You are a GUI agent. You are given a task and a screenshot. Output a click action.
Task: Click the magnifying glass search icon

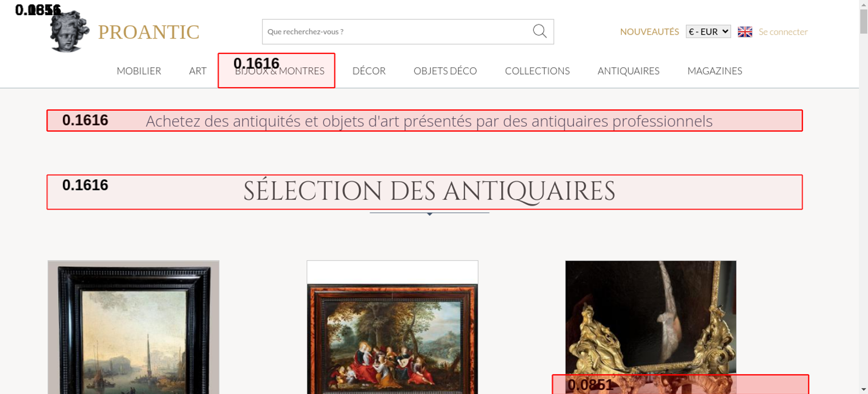539,31
